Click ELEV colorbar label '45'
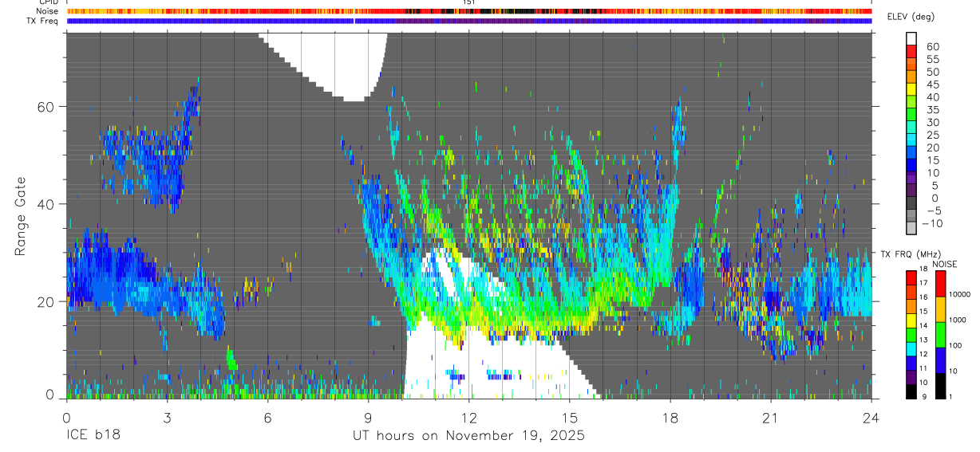The image size is (980, 452). (934, 85)
